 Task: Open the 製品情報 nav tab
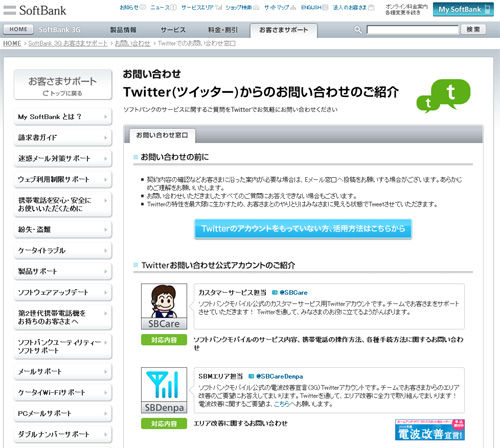pos(123,30)
